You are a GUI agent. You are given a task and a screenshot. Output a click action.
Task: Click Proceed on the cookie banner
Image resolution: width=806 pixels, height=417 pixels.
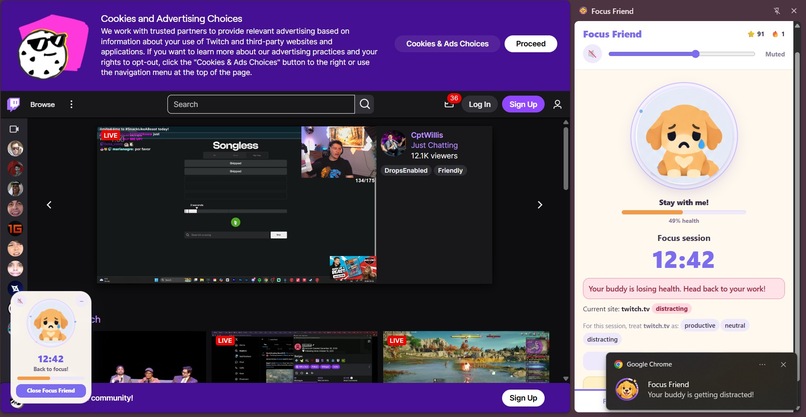click(530, 44)
